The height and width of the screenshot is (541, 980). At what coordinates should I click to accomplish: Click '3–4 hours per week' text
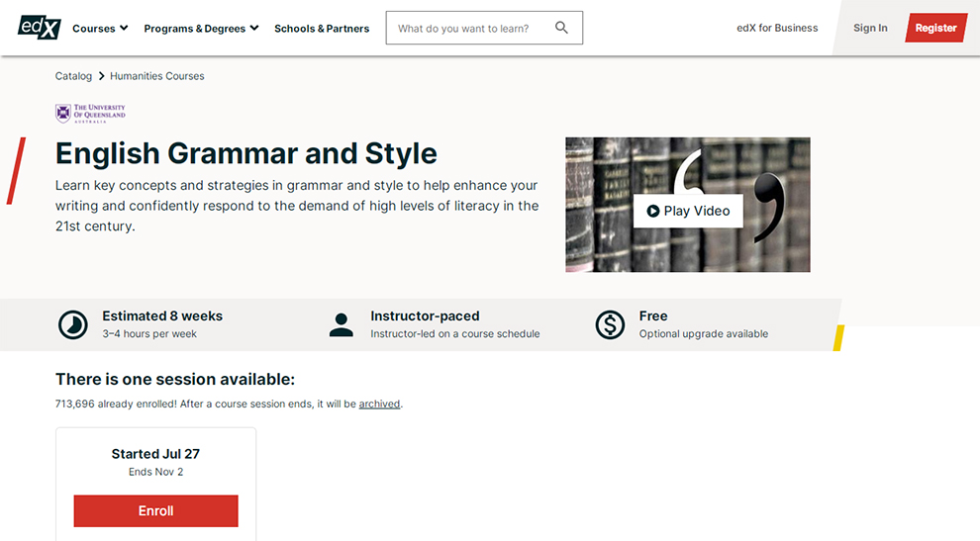point(149,334)
